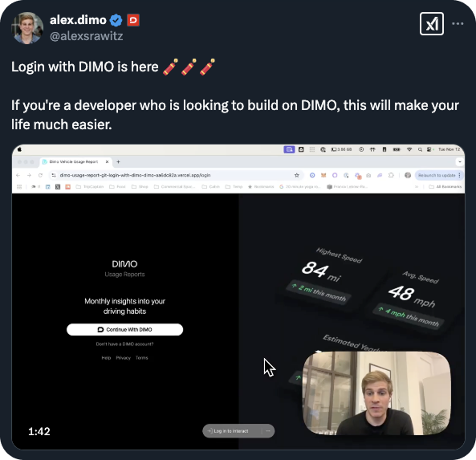Click the browser reload icon
The height and width of the screenshot is (460, 476).
[x=40, y=175]
